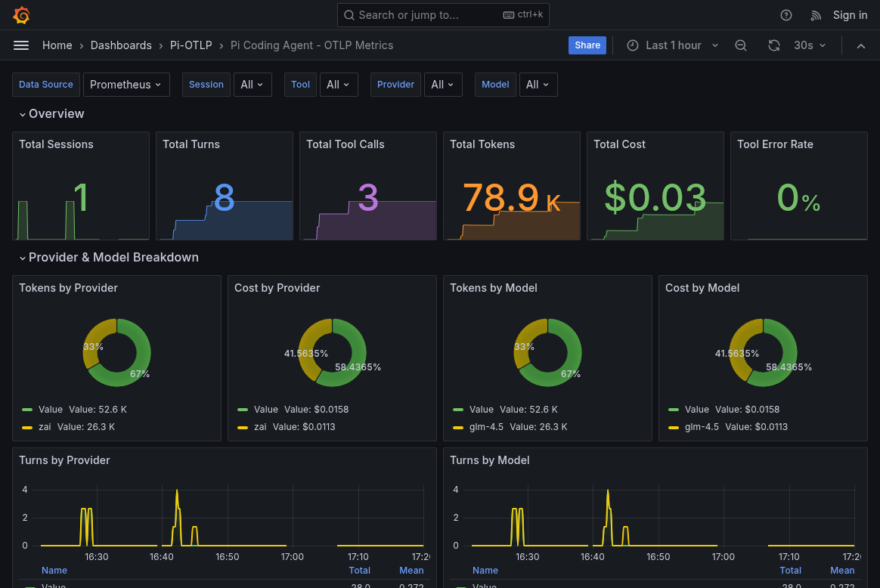Open the Provider variable All dropdown
Screen dimensions: 880x588
(443, 85)
